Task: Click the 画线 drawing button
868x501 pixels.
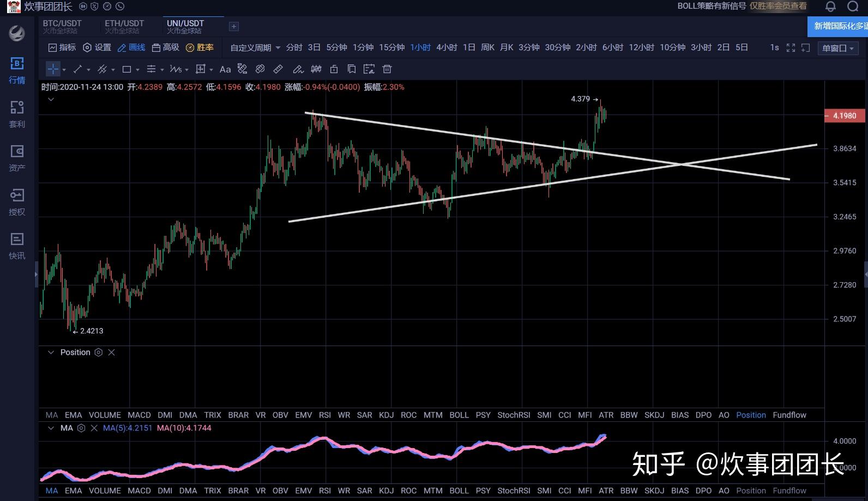Action: pyautogui.click(x=131, y=47)
